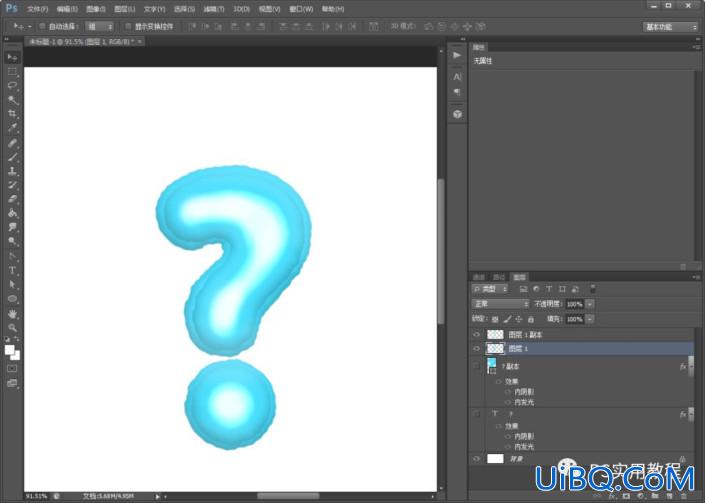Select the Horizontal Type tool
Viewport: 705px width, 503px height.
12,271
